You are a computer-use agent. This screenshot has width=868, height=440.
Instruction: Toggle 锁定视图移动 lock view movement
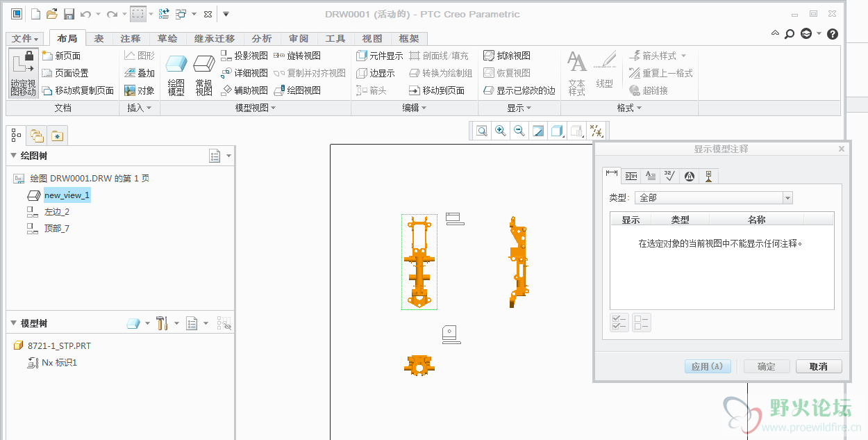(x=23, y=73)
